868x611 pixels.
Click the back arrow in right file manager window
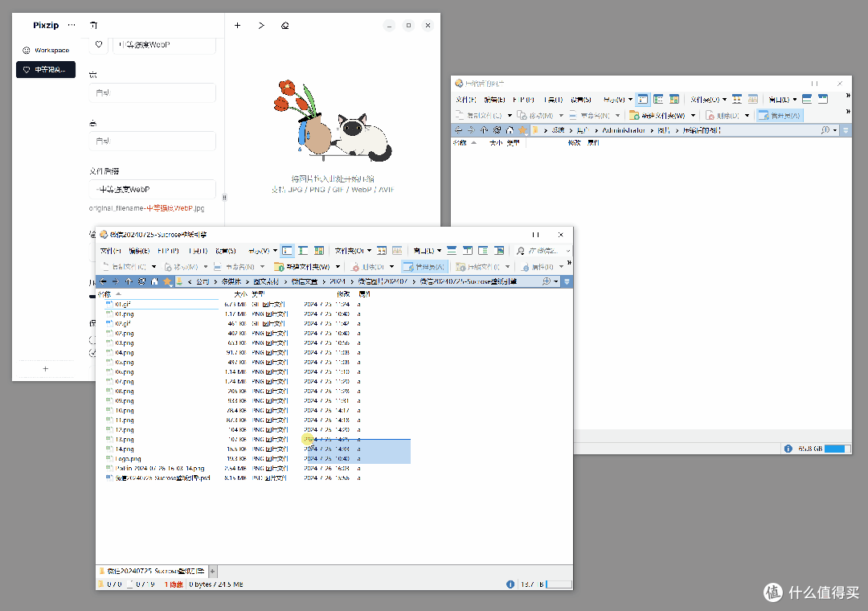458,130
